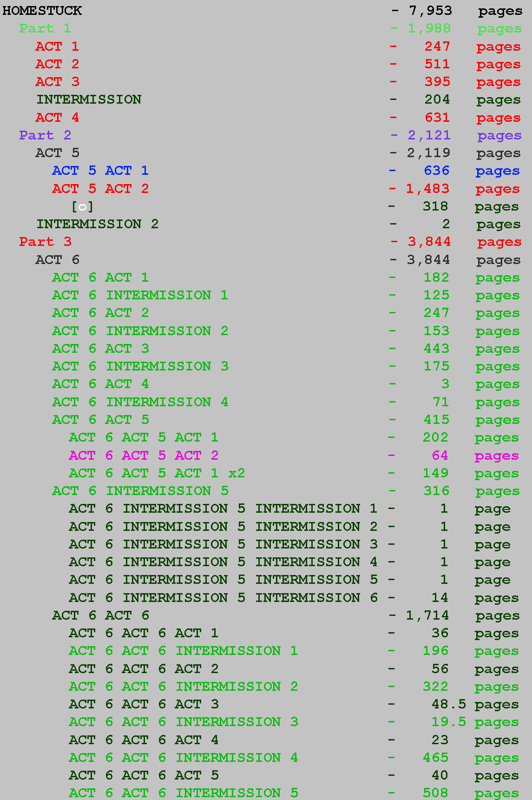Click the red ACT 5 ACT 2 label
The width and height of the screenshot is (532, 800).
click(x=100, y=189)
